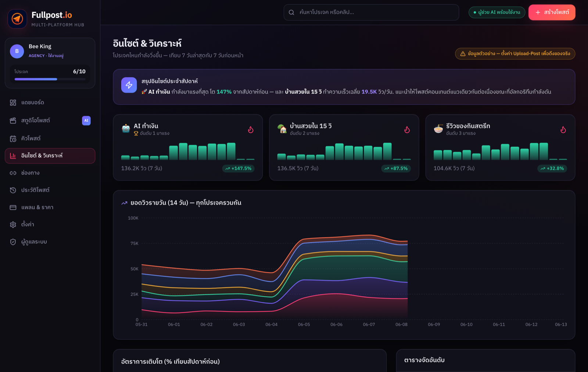Click the gear icon for ตั้งค่า
This screenshot has height=372, width=588.
click(13, 224)
